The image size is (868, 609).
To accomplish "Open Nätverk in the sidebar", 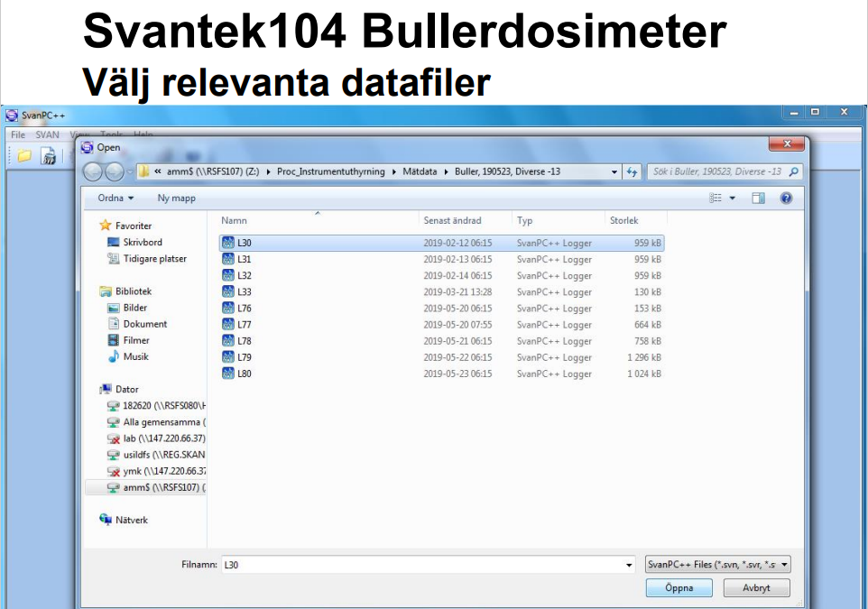I will pos(131,520).
